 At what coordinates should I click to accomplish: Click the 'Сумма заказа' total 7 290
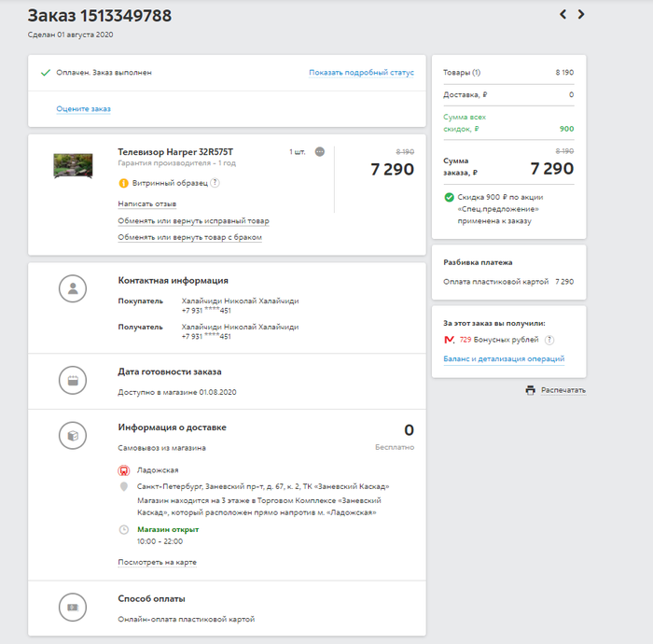click(x=552, y=169)
